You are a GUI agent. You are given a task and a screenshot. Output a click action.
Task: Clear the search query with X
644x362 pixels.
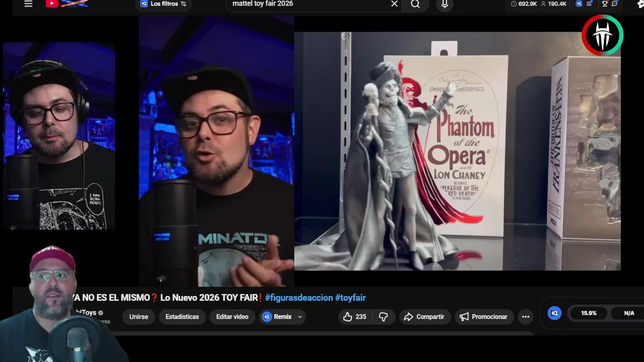(394, 4)
